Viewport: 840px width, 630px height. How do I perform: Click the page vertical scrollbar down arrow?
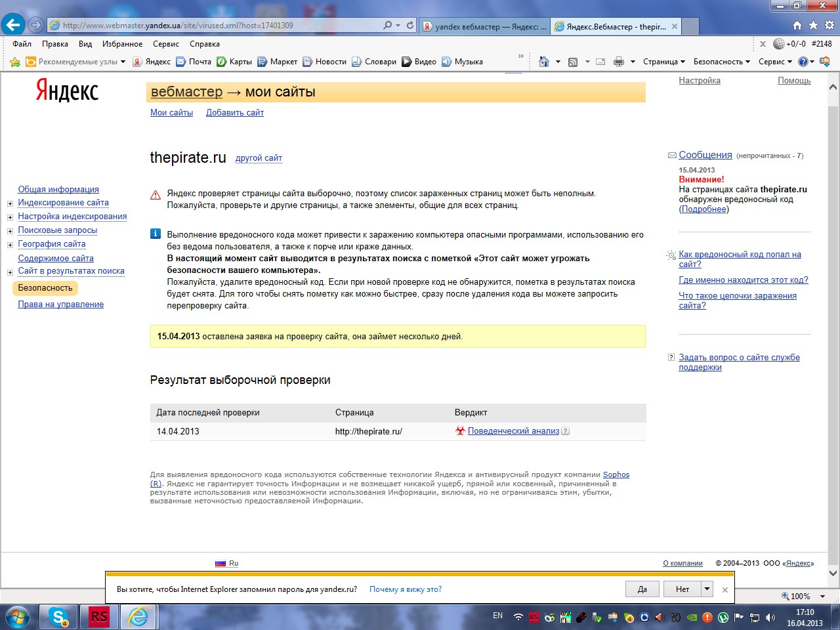pyautogui.click(x=833, y=573)
